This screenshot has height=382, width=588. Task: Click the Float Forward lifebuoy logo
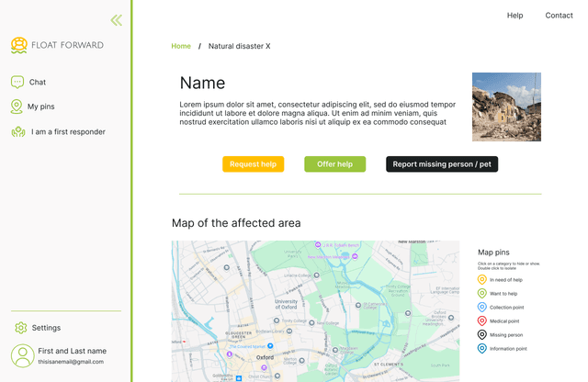click(x=18, y=45)
